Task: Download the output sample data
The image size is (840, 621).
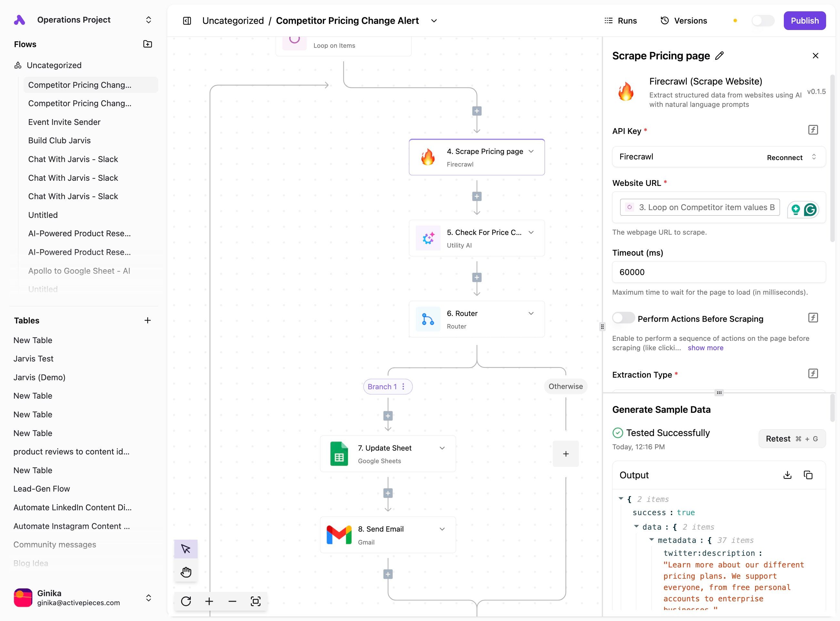Action: coord(787,475)
